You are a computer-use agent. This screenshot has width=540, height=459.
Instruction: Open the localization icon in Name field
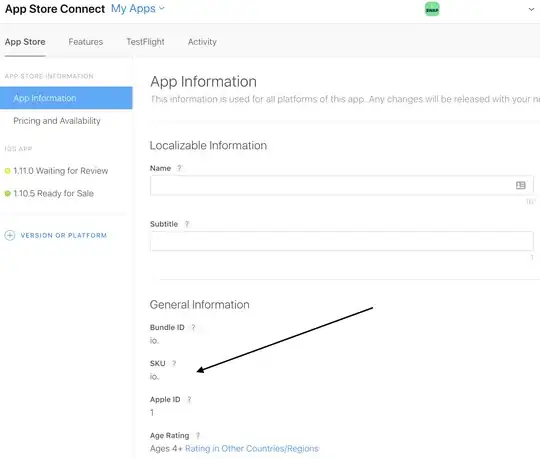point(520,185)
